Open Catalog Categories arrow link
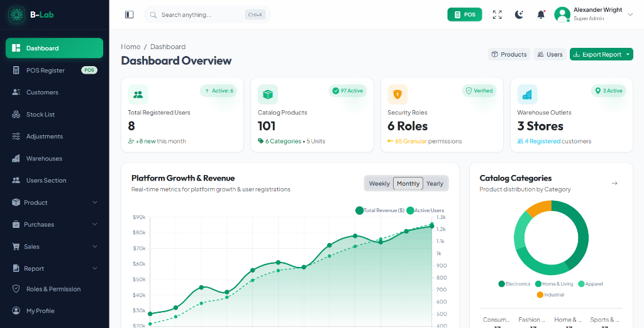 pyautogui.click(x=614, y=183)
